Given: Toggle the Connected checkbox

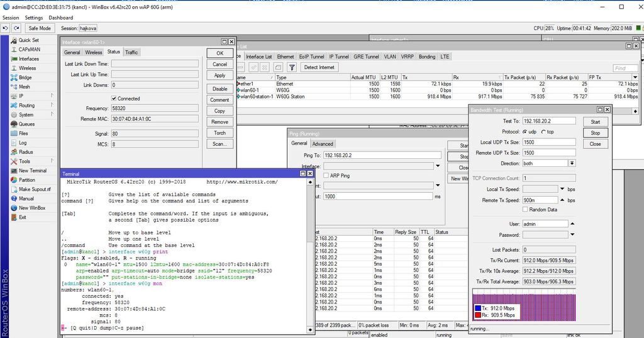Looking at the screenshot, I should pyautogui.click(x=114, y=99).
